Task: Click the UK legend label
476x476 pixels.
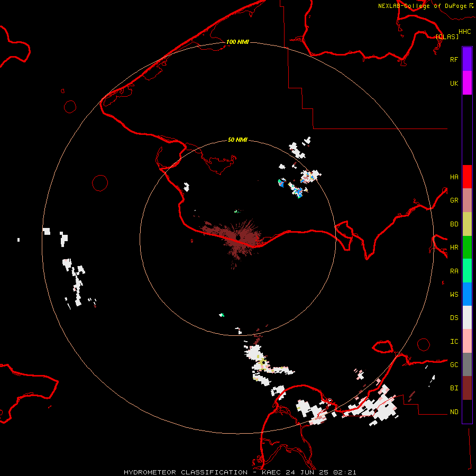Action: point(454,83)
